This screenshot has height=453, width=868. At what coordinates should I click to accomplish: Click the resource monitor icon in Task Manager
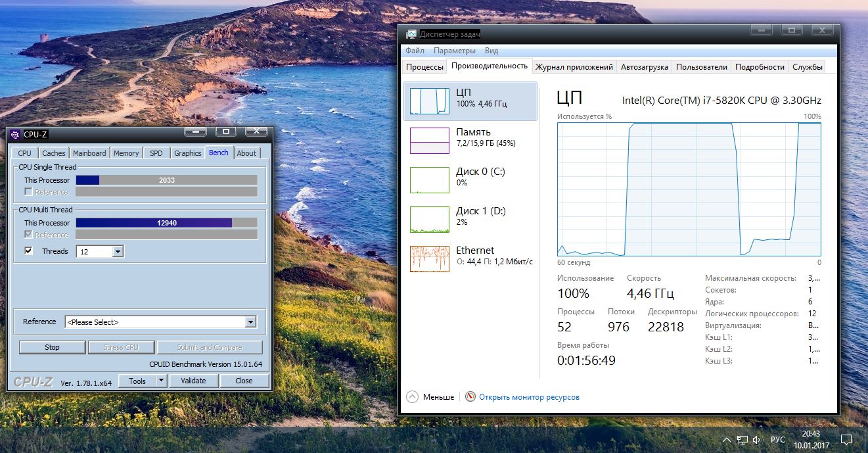[470, 397]
